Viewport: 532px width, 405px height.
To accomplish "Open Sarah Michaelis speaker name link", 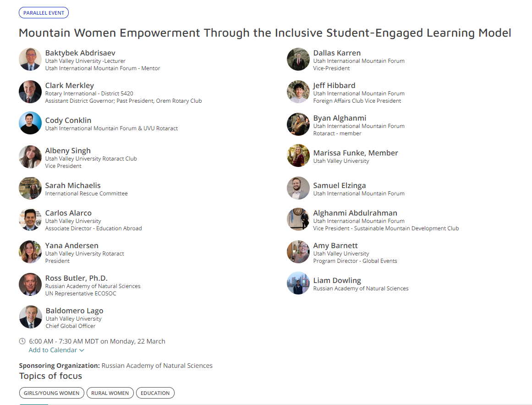I will (73, 186).
